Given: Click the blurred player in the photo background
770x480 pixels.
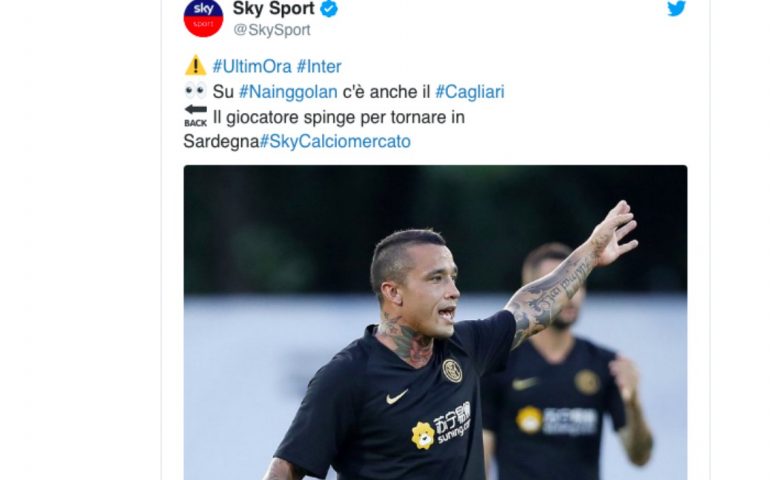Looking at the screenshot, I should point(565,364).
